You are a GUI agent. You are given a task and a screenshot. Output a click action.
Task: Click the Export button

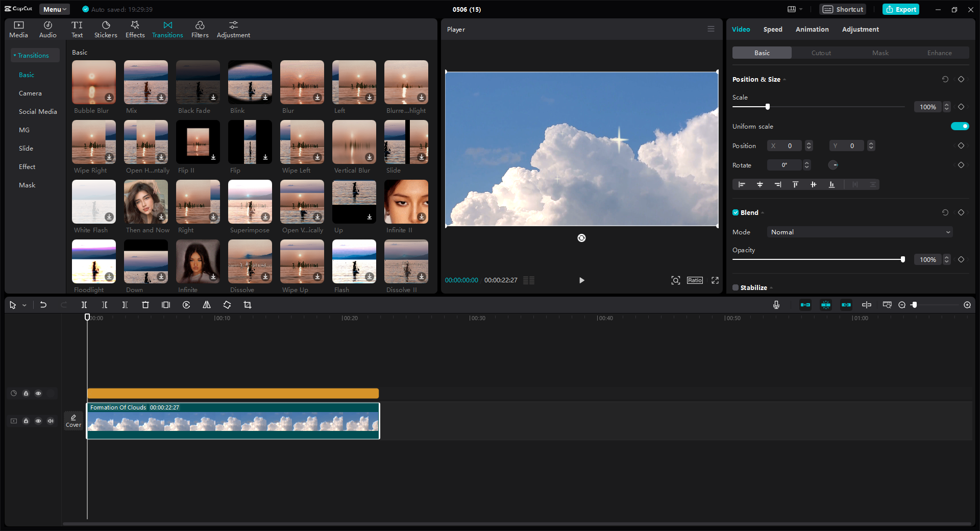click(x=900, y=9)
